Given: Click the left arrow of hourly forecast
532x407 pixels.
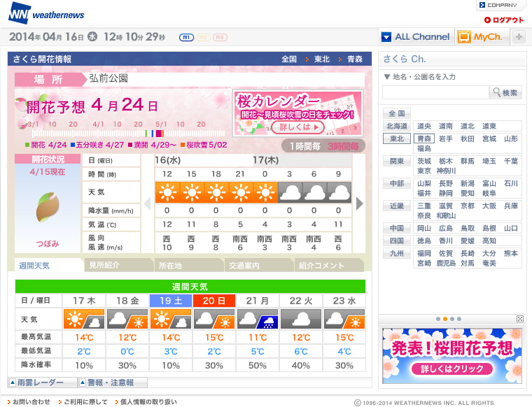Looking at the screenshot, I should pyautogui.click(x=147, y=203).
